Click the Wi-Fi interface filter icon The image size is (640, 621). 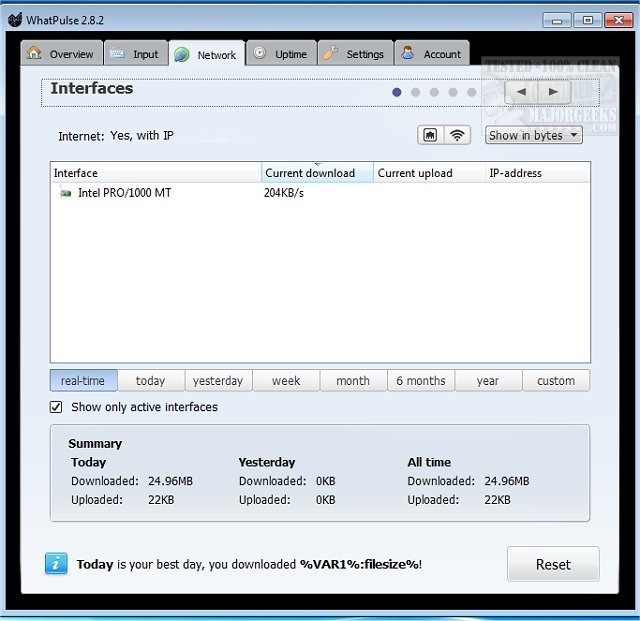click(x=457, y=135)
